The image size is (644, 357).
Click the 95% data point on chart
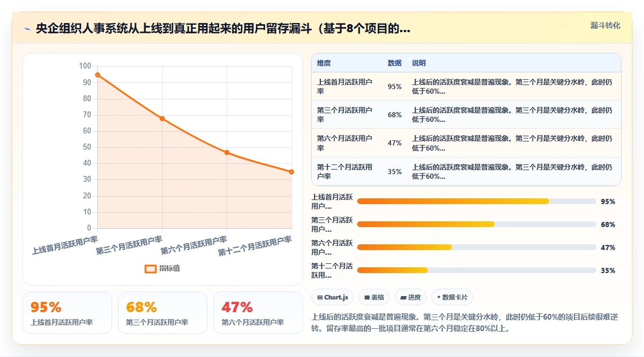(98, 75)
